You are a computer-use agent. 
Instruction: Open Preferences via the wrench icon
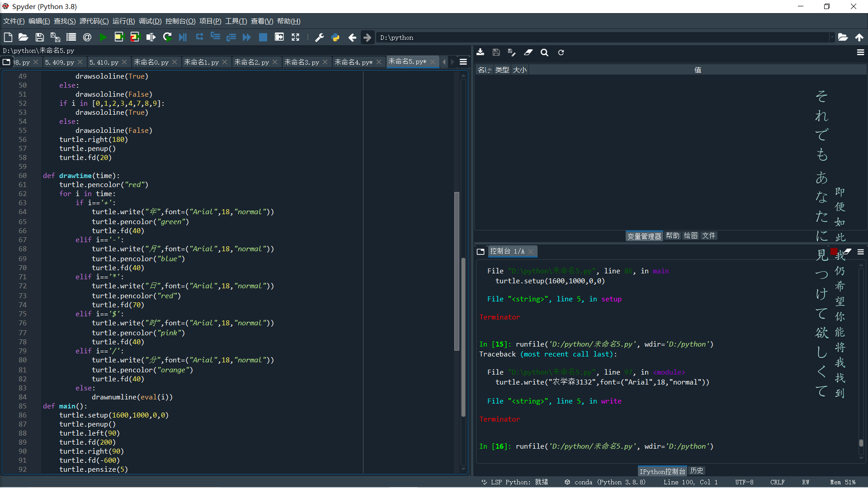319,38
